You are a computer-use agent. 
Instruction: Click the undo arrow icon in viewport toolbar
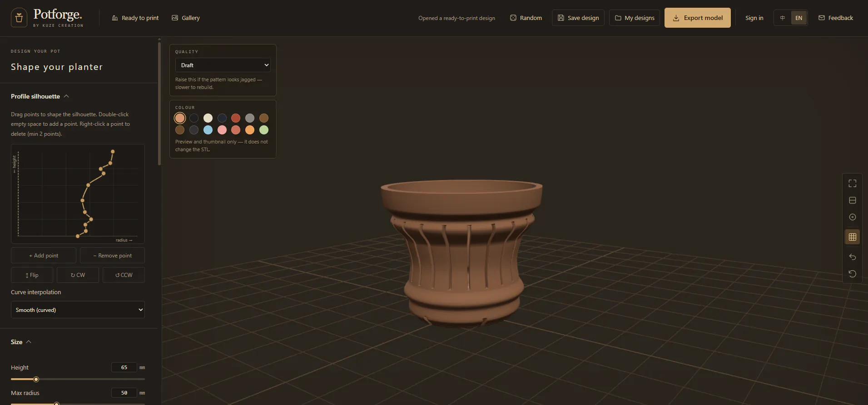pos(853,257)
